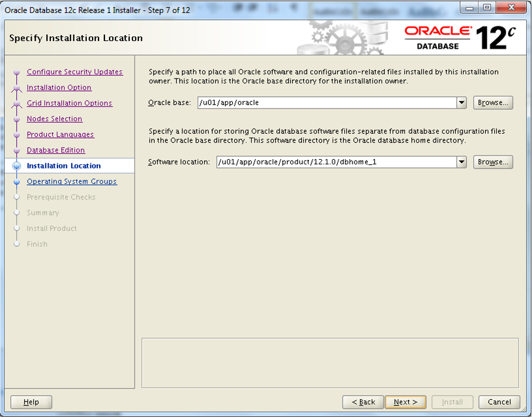Expand the Oracle base dropdown arrow
The width and height of the screenshot is (532, 418).
pyautogui.click(x=462, y=103)
